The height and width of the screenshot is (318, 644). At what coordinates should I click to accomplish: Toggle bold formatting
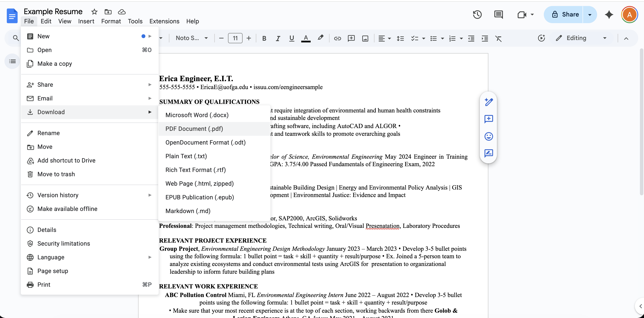point(264,38)
